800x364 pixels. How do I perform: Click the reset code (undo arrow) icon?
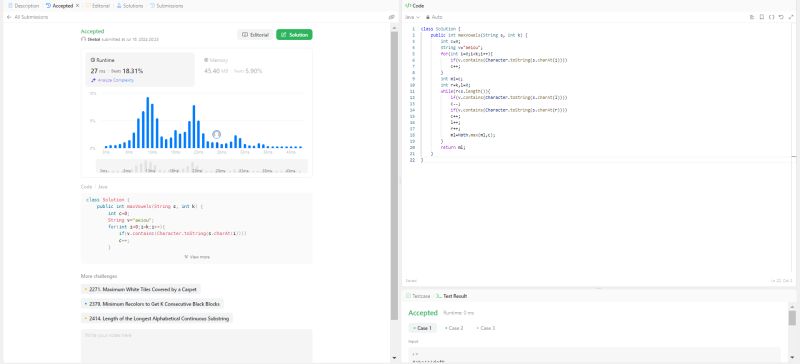click(x=781, y=17)
